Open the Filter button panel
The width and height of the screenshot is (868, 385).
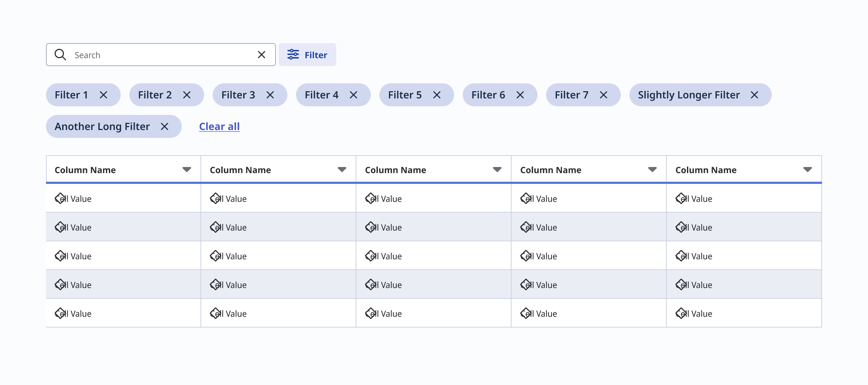(x=308, y=55)
